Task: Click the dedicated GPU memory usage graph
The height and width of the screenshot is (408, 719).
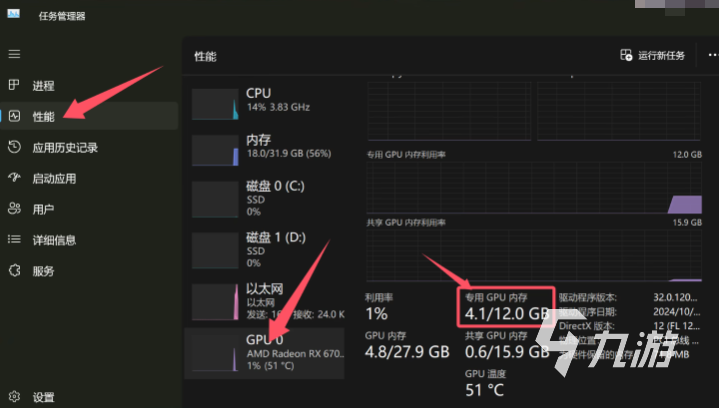Action: coord(534,187)
